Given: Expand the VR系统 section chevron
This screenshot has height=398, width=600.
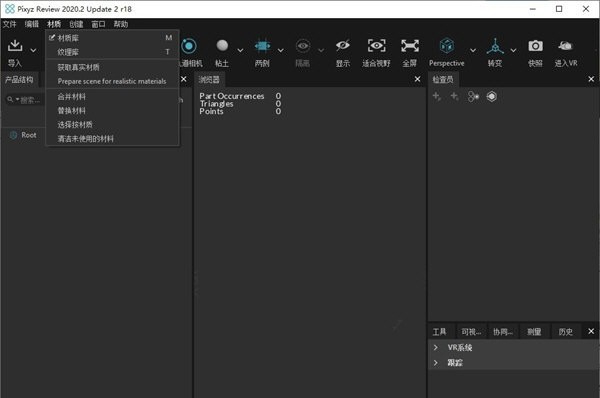Looking at the screenshot, I should point(435,347).
